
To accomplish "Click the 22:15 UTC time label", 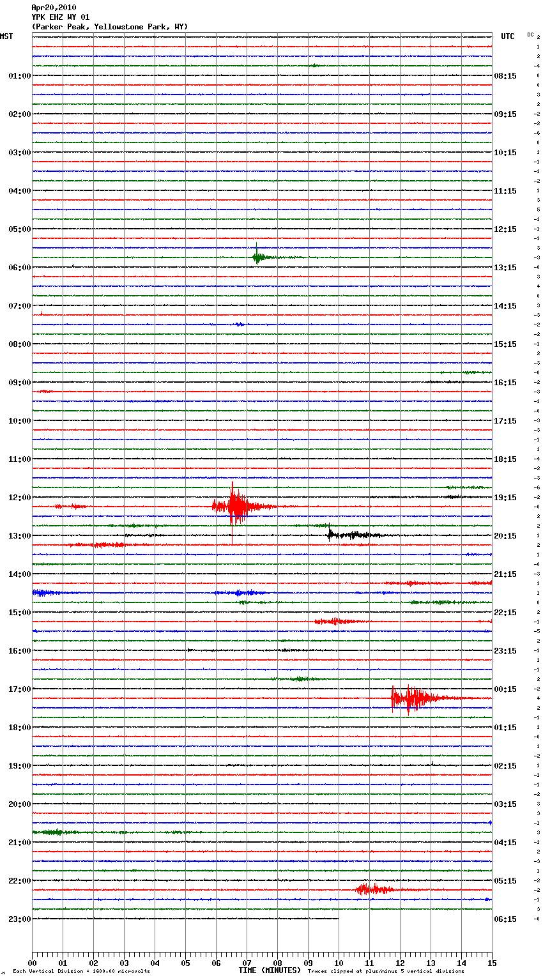I will (505, 613).
